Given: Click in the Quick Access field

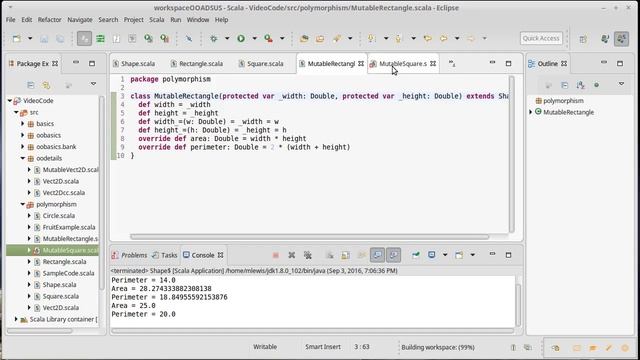Looking at the screenshot, I should point(541,38).
